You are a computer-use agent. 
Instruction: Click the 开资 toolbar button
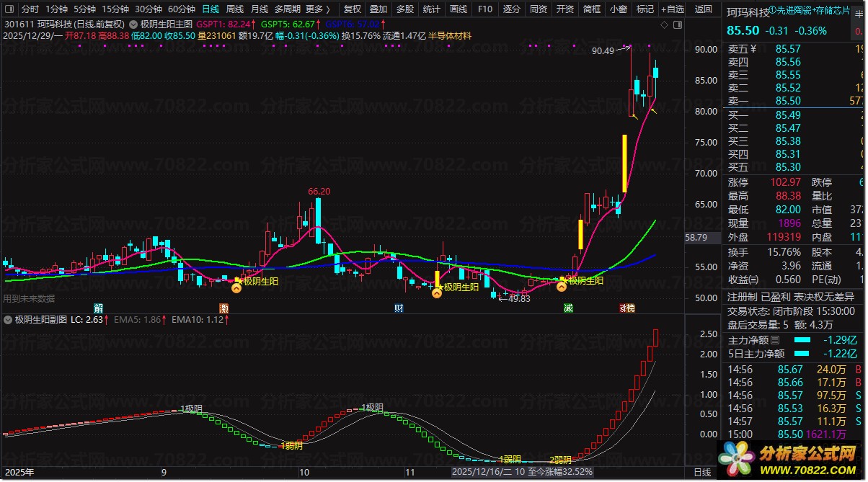(565, 9)
